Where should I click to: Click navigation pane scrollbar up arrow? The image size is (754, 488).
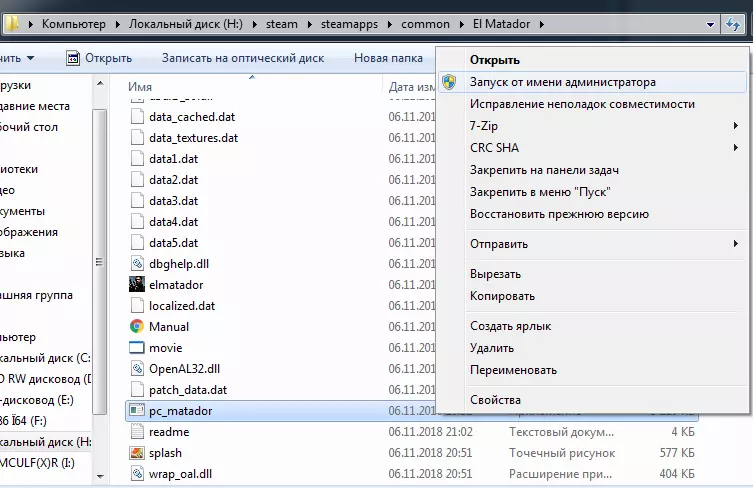click(x=100, y=84)
